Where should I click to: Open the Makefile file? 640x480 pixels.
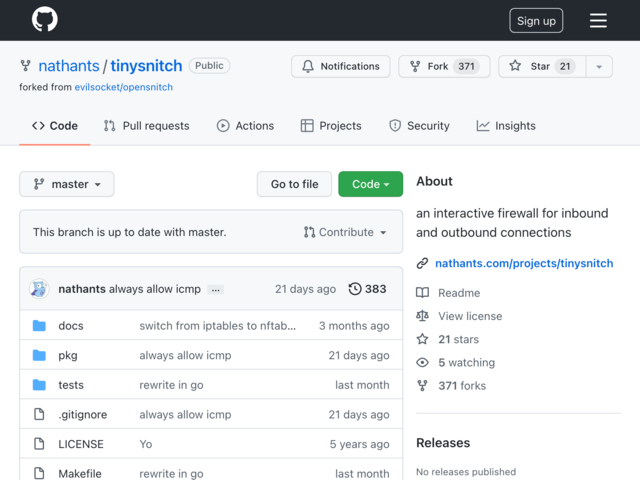tap(80, 473)
